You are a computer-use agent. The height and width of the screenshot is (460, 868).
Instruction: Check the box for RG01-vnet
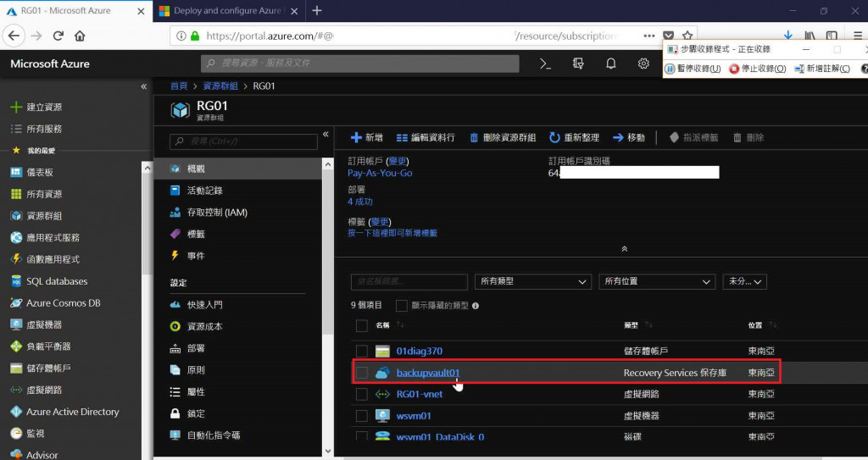pyautogui.click(x=361, y=394)
